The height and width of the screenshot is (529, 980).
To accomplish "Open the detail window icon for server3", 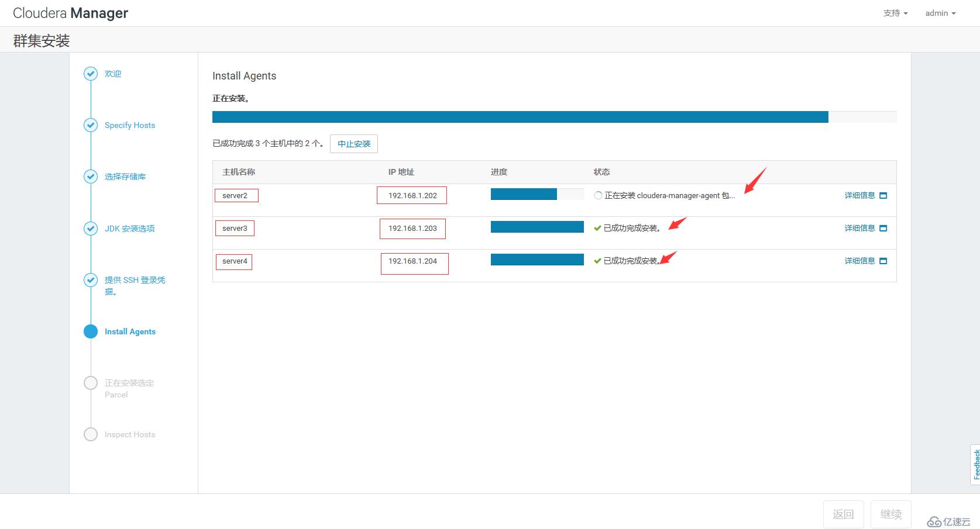I will pos(883,229).
